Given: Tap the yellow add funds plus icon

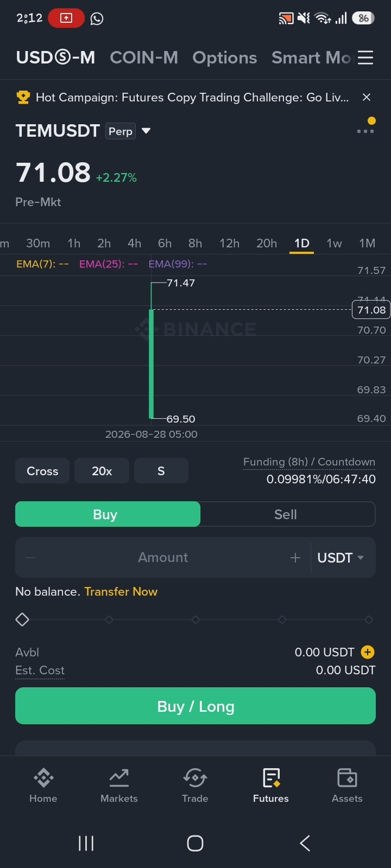Looking at the screenshot, I should pos(368,652).
